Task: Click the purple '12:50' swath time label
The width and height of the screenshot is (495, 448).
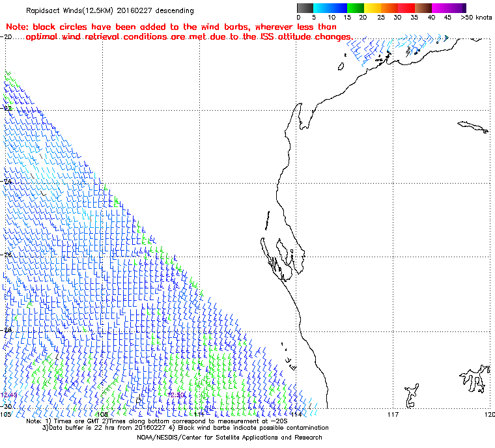Action: (x=176, y=395)
